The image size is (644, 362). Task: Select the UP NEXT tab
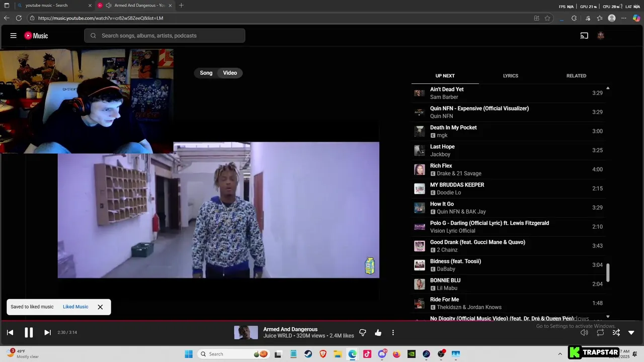pos(445,76)
